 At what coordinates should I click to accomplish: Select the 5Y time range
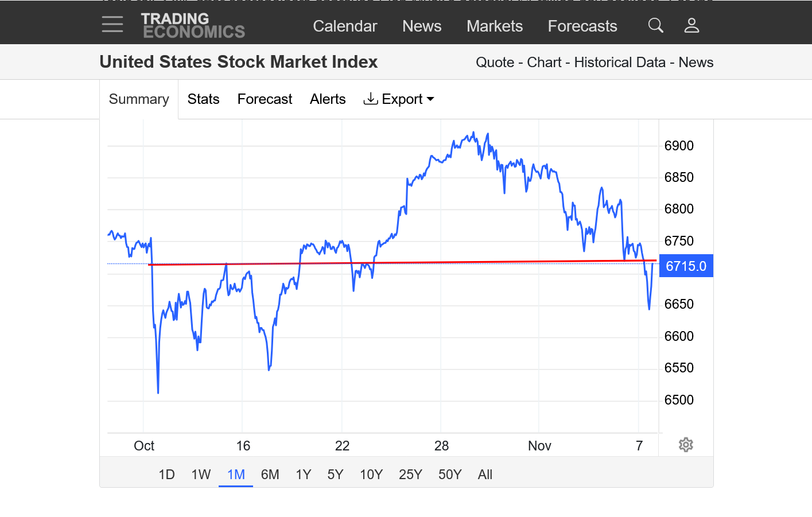(x=335, y=475)
